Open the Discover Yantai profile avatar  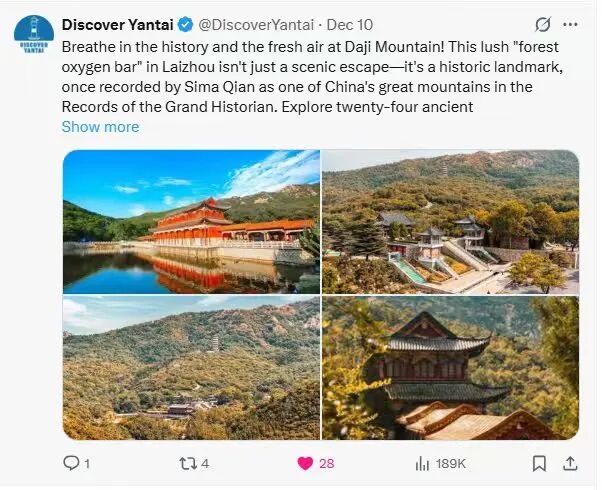(x=34, y=36)
